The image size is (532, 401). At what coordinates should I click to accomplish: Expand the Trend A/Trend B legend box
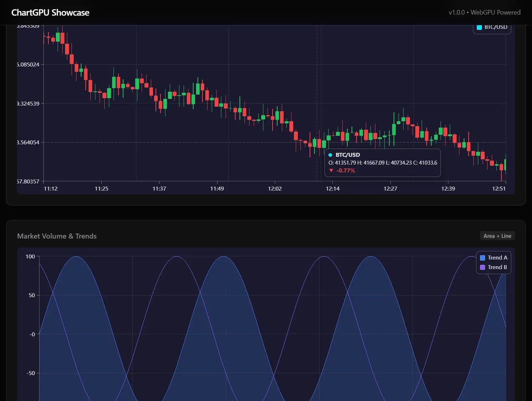[x=494, y=262]
